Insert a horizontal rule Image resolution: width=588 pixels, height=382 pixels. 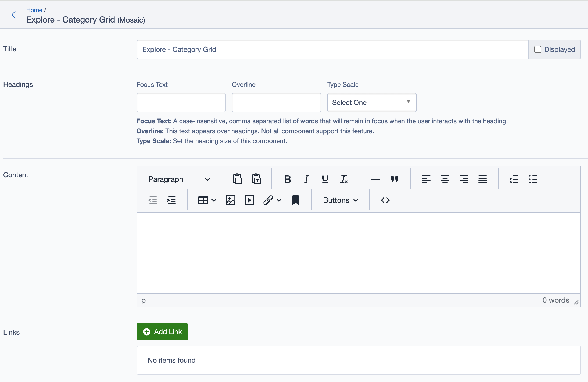(x=375, y=179)
